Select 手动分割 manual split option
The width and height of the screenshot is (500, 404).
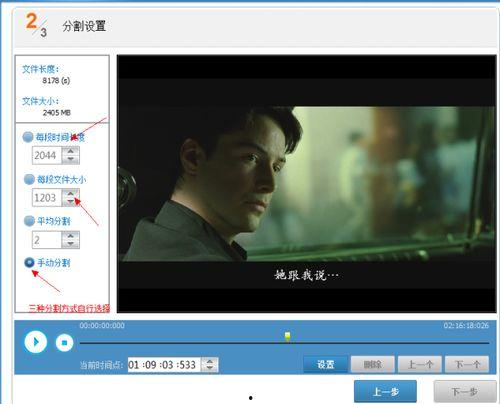pos(29,263)
